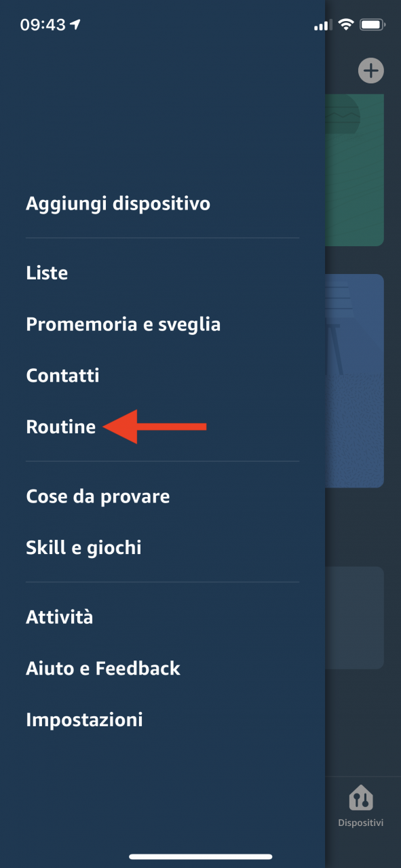401x868 pixels.
Task: Tap the green card behind the menu
Action: coord(355,170)
